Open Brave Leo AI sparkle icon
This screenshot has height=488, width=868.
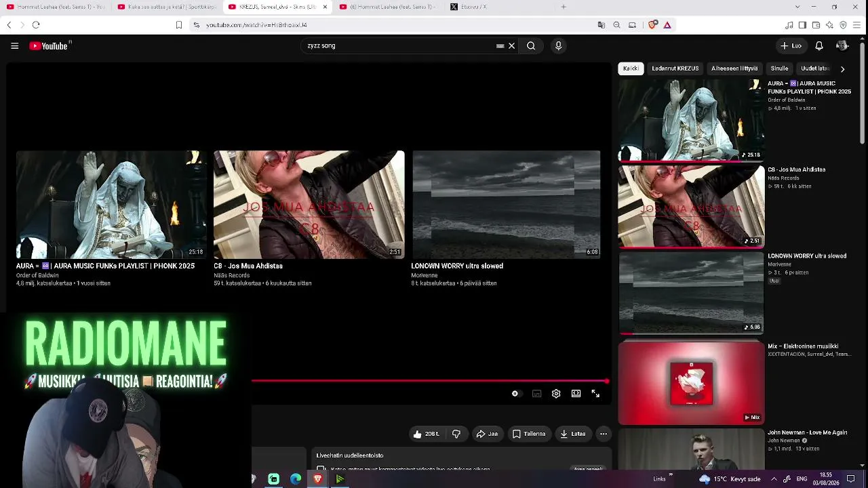tap(829, 25)
